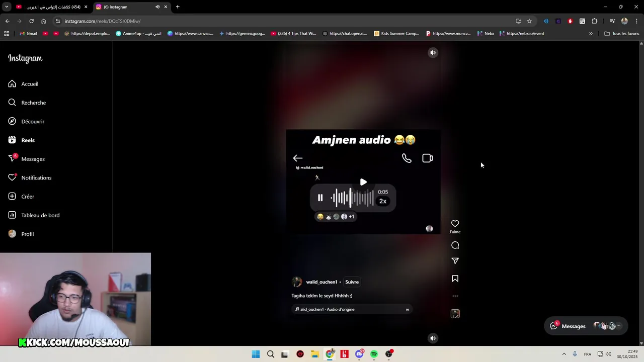
Task: Open the tab search dropdown arrow
Action: [7, 7]
